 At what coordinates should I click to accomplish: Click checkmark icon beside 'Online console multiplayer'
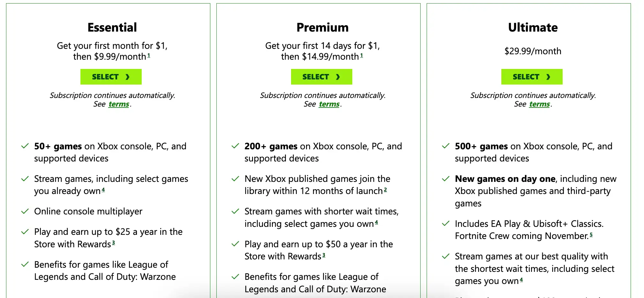click(x=25, y=211)
